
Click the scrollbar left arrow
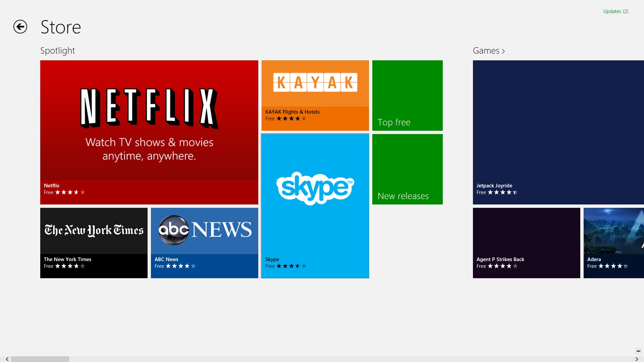point(7,359)
